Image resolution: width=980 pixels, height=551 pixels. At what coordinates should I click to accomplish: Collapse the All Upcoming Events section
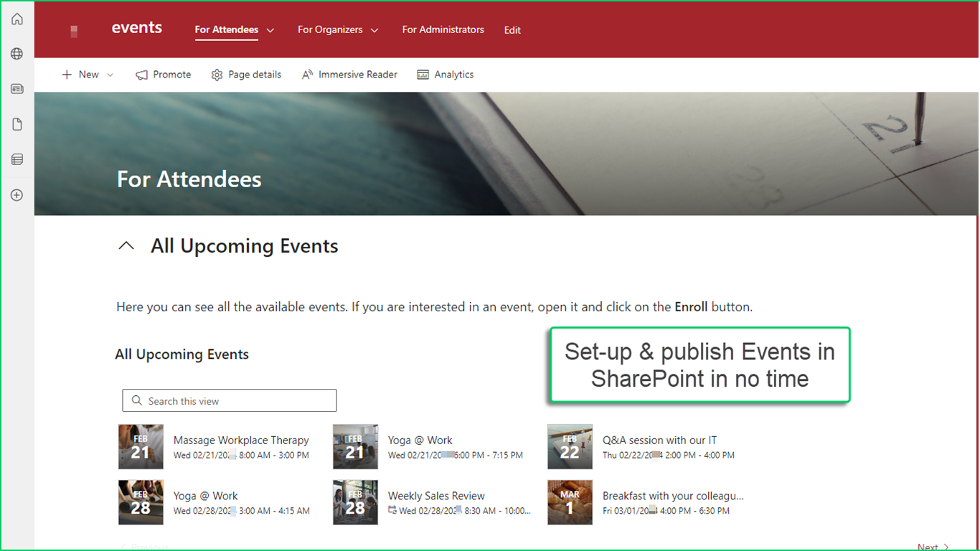tap(126, 246)
